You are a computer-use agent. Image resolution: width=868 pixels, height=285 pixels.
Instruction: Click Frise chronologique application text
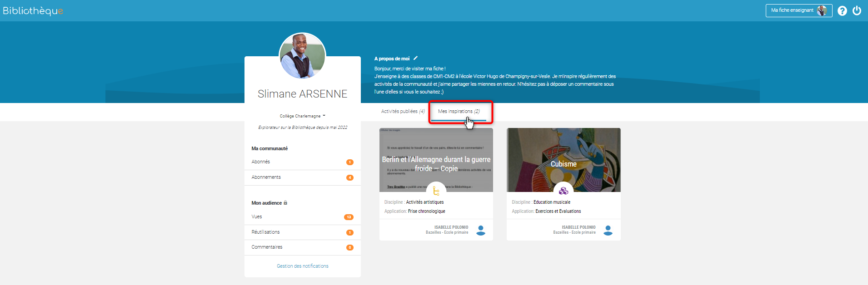click(427, 211)
